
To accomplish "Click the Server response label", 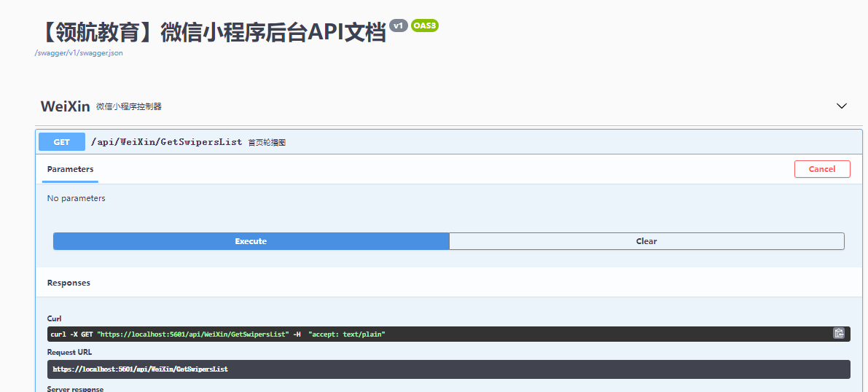I will (x=75, y=388).
